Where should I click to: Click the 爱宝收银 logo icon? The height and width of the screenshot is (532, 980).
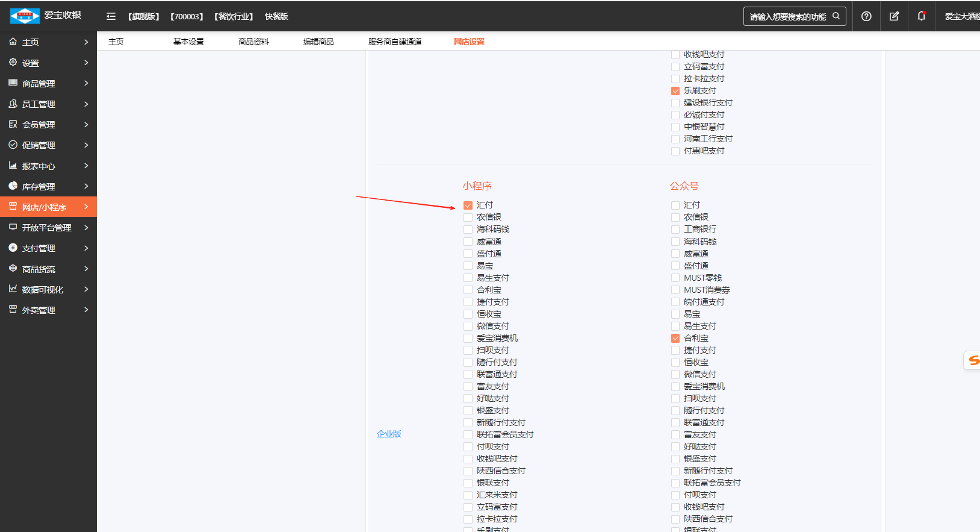[25, 16]
